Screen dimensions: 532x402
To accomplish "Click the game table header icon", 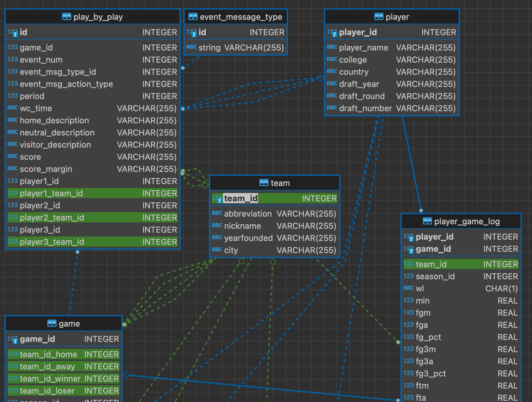I will click(x=52, y=323).
